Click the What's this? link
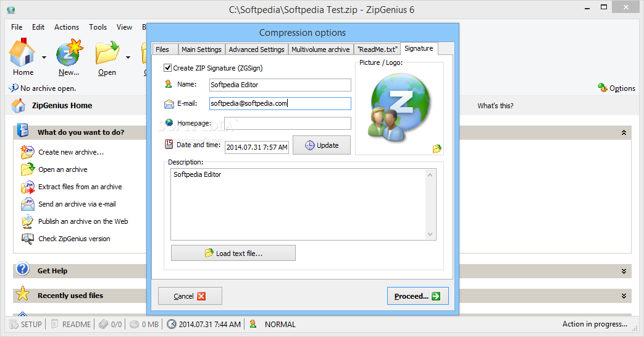644x337 pixels. pyautogui.click(x=495, y=106)
